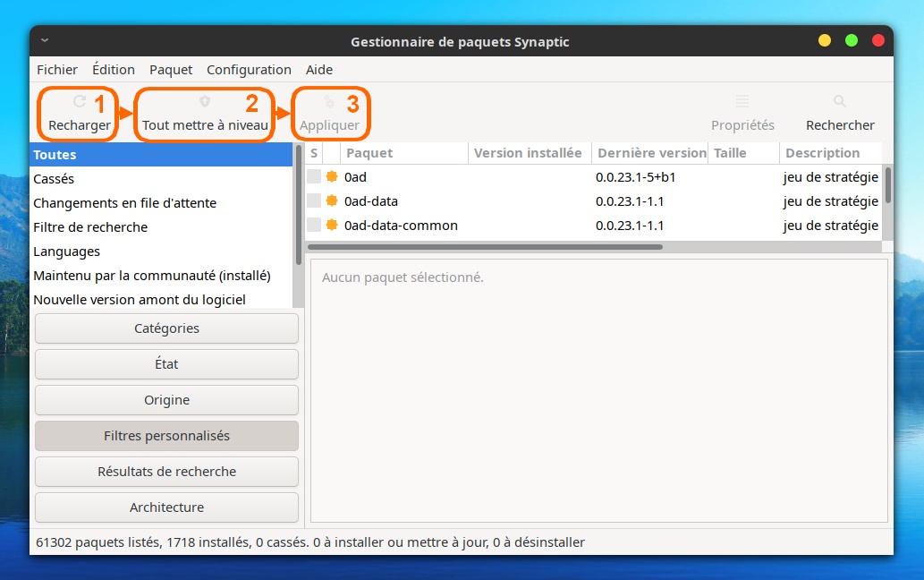Click the Recharger reload icon
The image size is (924, 580).
click(x=80, y=102)
